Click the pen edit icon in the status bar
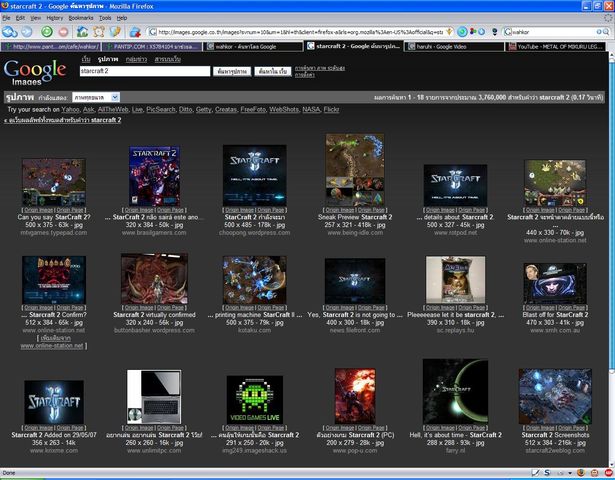The height and width of the screenshot is (480, 615). click(x=535, y=473)
